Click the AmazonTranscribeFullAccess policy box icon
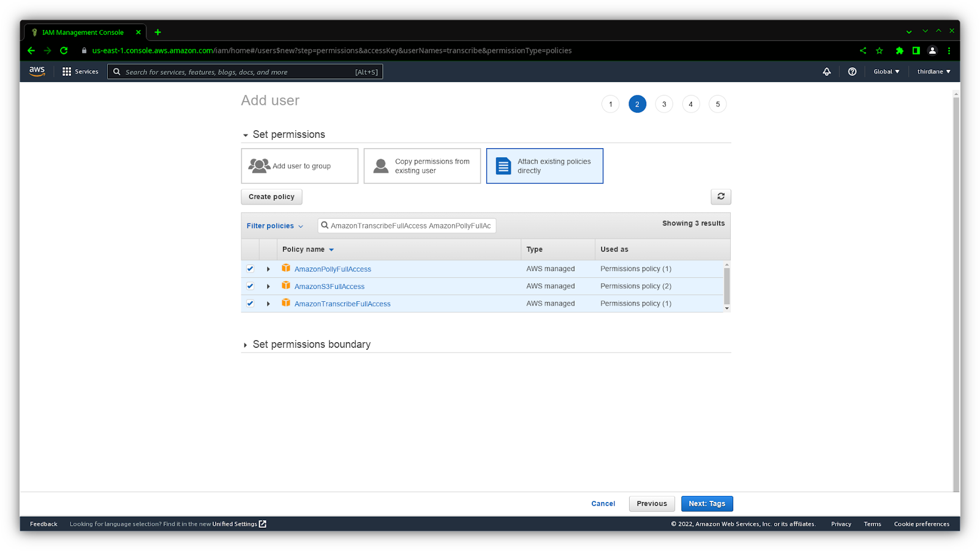 [286, 302]
